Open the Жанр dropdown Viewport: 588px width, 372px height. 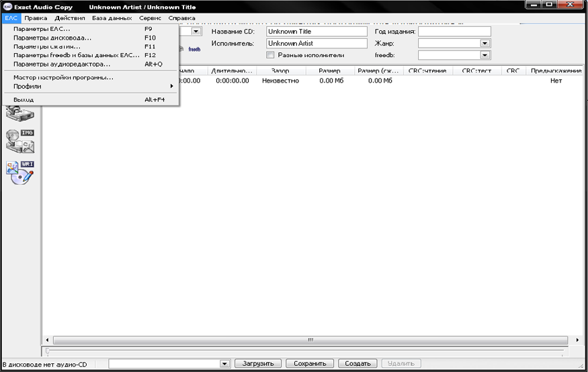[485, 44]
